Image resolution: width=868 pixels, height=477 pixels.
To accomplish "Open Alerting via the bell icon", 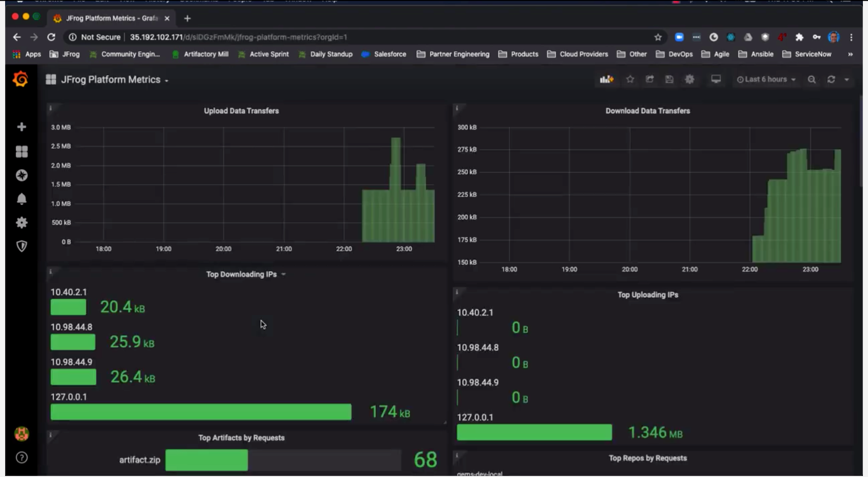I will [x=21, y=199].
